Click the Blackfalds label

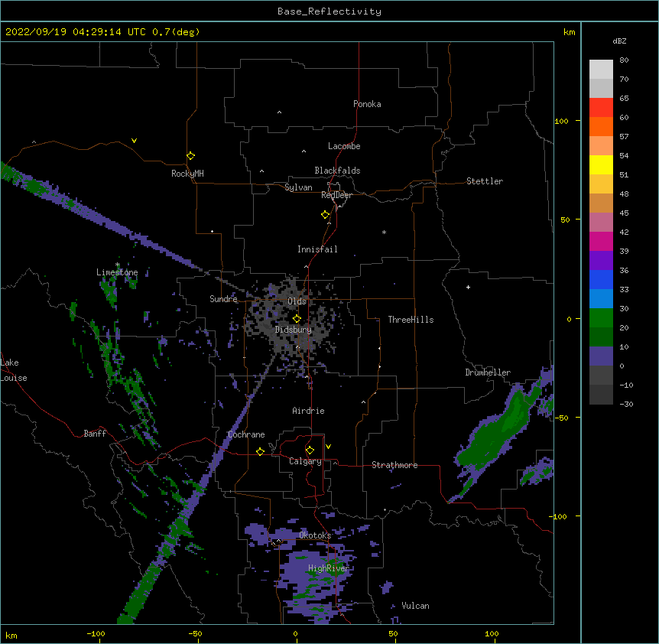click(x=337, y=171)
